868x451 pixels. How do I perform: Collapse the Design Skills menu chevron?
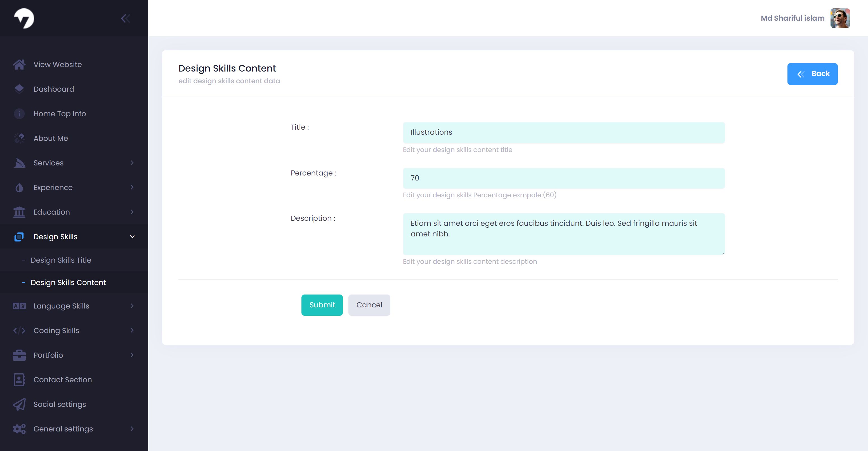(132, 236)
